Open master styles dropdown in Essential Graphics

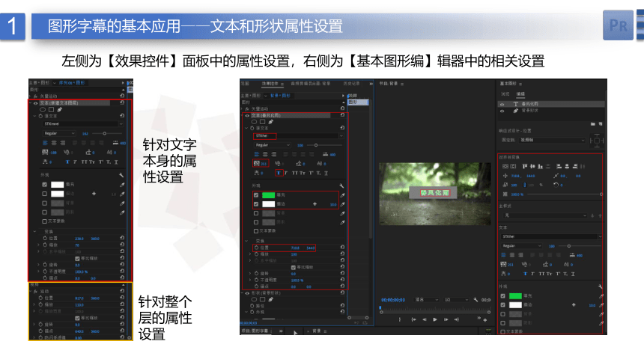click(545, 215)
